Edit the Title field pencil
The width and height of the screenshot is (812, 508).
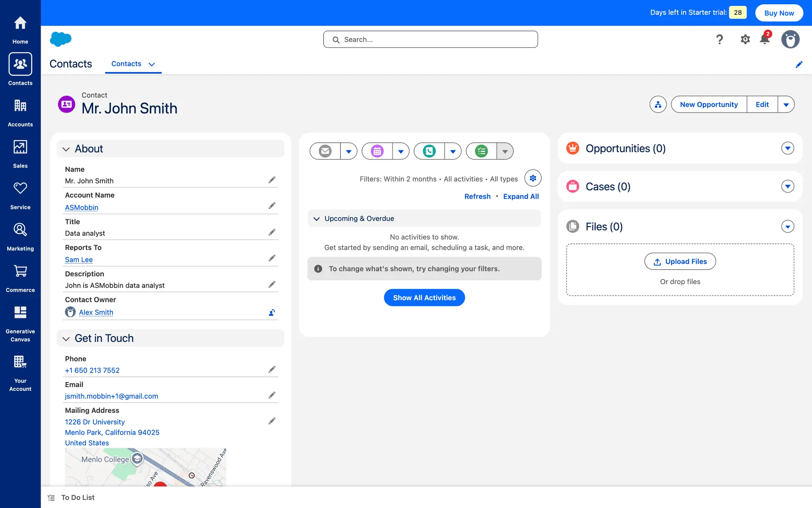coord(272,232)
